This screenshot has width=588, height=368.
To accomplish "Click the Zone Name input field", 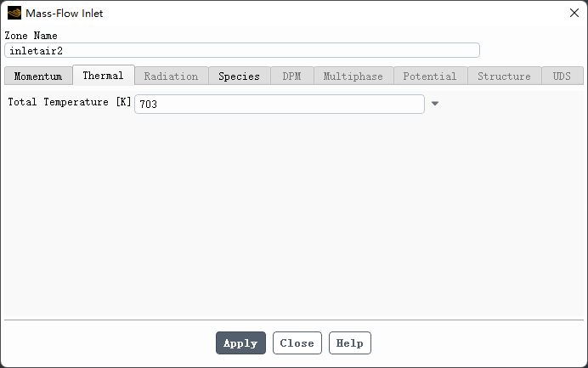I will [x=242, y=50].
